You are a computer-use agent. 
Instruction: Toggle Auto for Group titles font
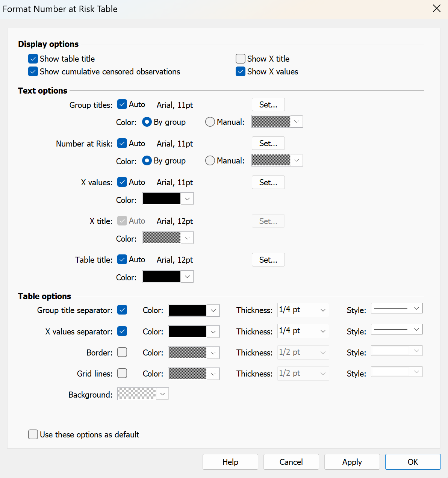pos(122,104)
